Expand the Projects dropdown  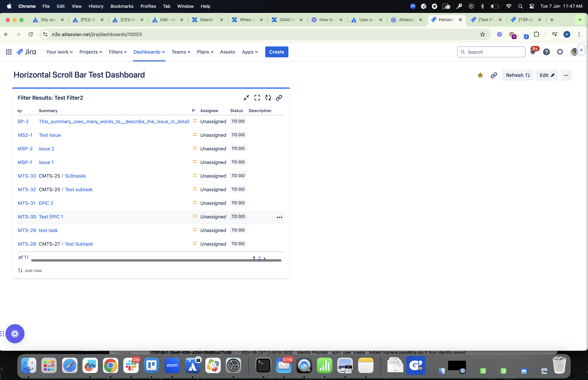91,52
